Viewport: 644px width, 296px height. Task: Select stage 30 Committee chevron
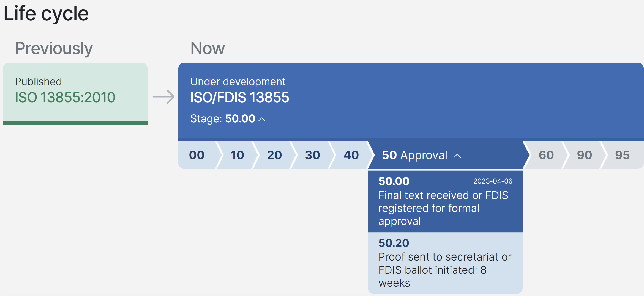[313, 155]
